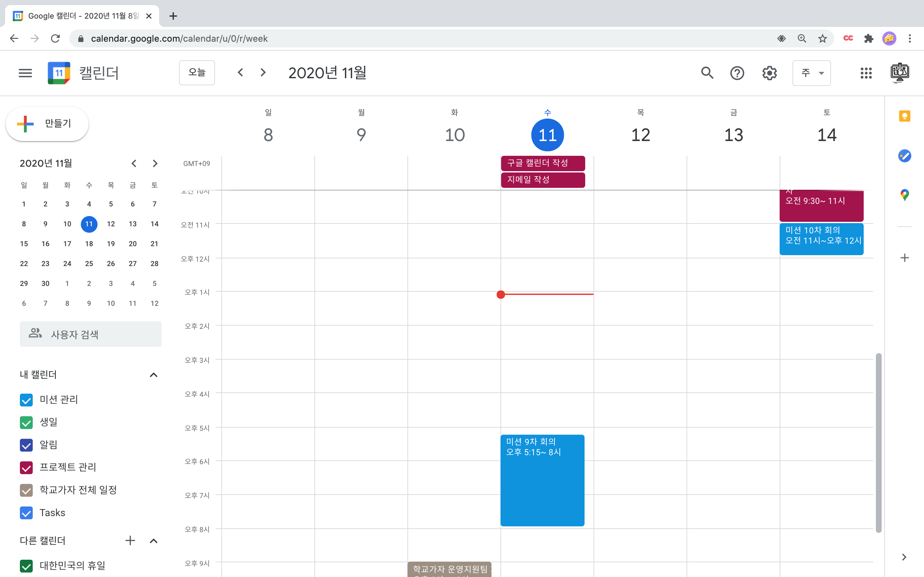Image resolution: width=924 pixels, height=577 pixels.
Task: Click the 사용자 검색 field
Action: pos(91,334)
